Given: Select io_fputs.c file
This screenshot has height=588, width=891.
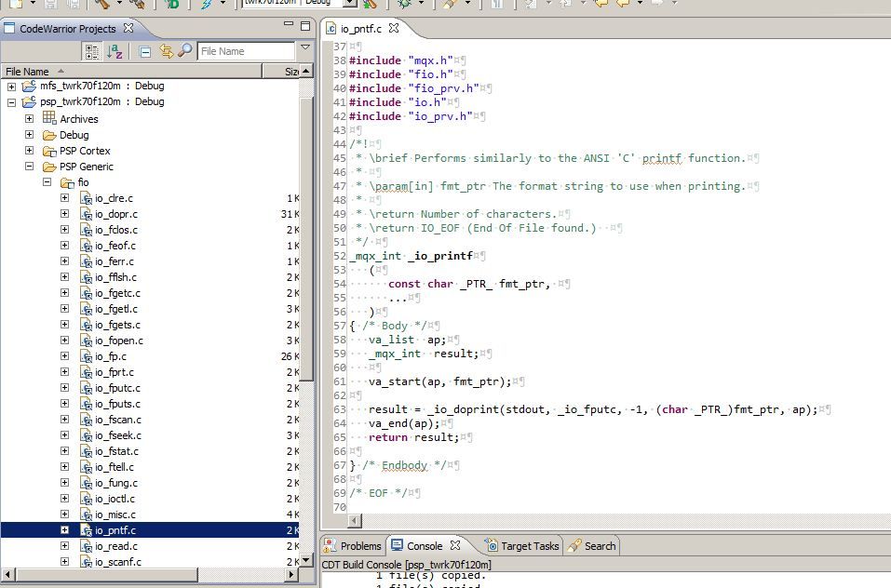Looking at the screenshot, I should tap(117, 404).
